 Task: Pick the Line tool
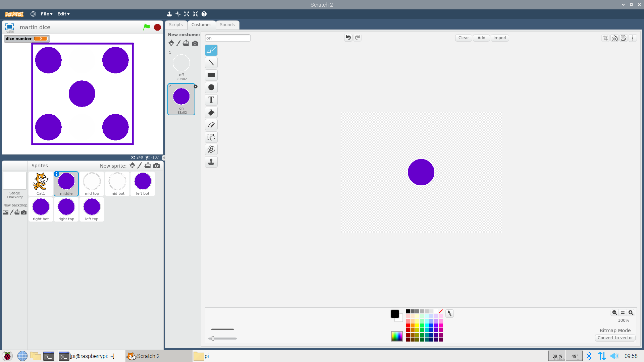[x=211, y=63]
